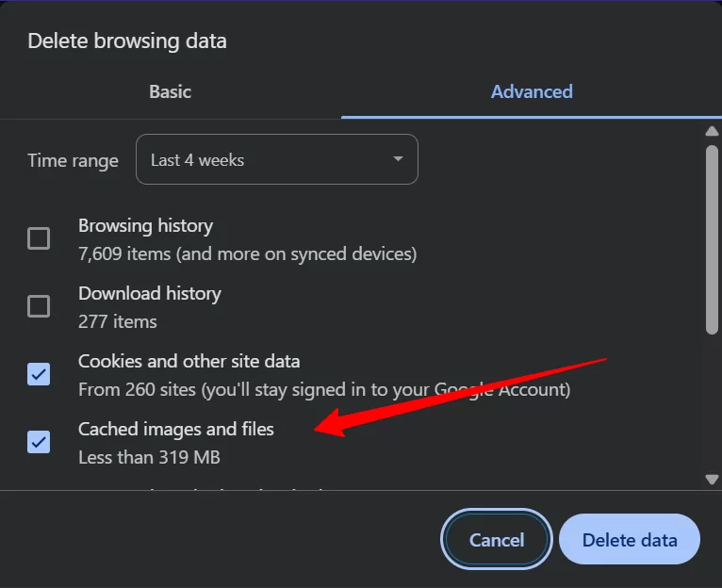Screen dimensions: 722x588
Task: Click the Download history label
Action: (x=150, y=293)
